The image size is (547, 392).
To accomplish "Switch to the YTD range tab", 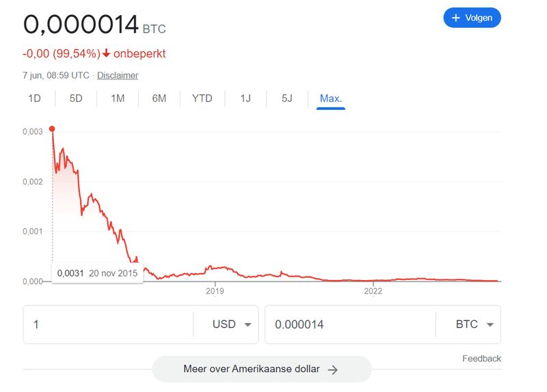I will tap(202, 98).
